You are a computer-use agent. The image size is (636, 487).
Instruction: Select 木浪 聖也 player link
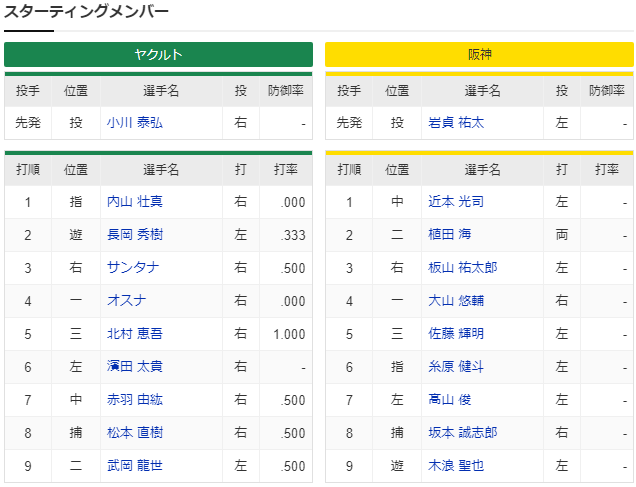coord(456,466)
